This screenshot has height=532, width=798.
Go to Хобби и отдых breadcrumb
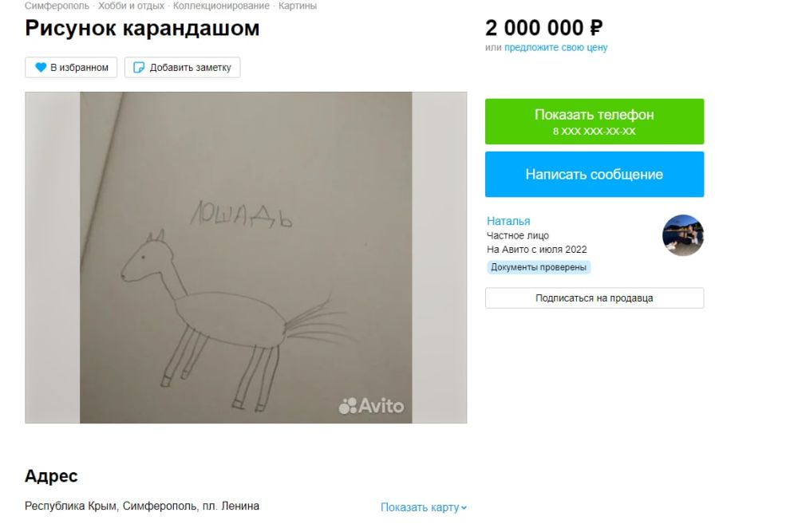coord(132,6)
